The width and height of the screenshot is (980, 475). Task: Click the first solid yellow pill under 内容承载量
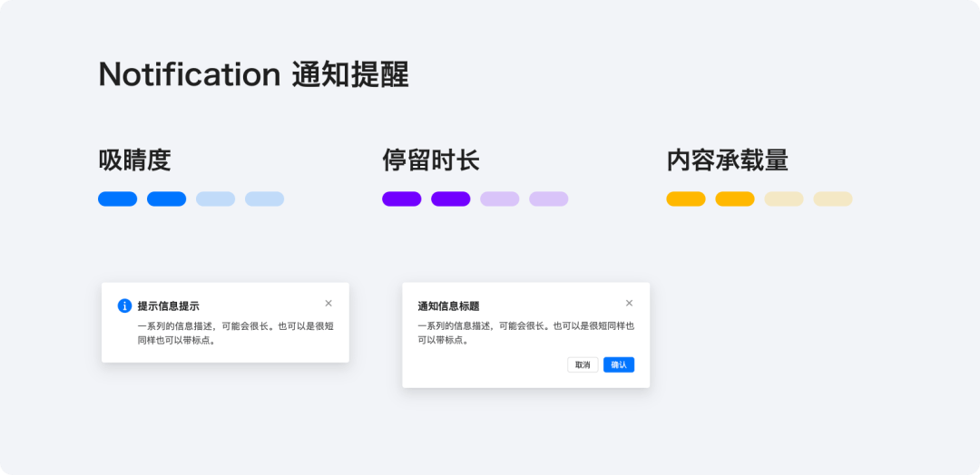coord(686,199)
